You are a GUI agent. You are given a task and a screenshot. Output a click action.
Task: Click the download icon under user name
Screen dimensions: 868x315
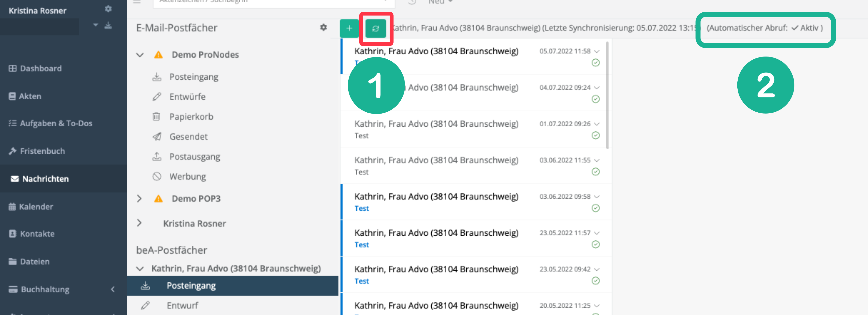pos(108,25)
